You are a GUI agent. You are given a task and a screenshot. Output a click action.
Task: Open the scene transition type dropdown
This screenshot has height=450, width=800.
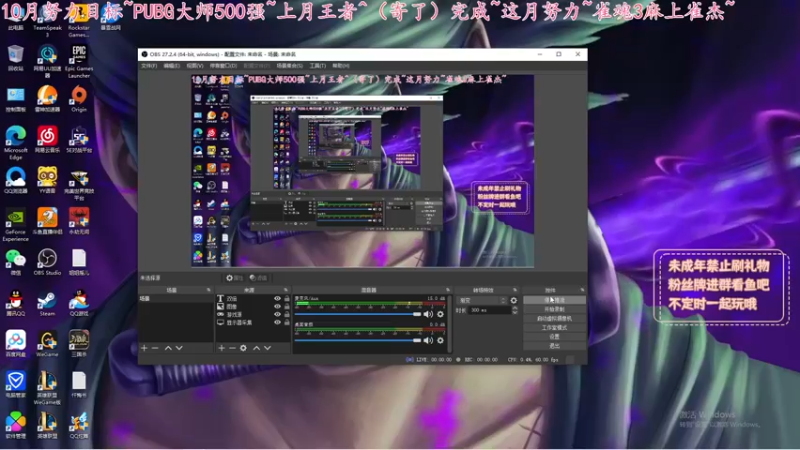[x=482, y=301]
